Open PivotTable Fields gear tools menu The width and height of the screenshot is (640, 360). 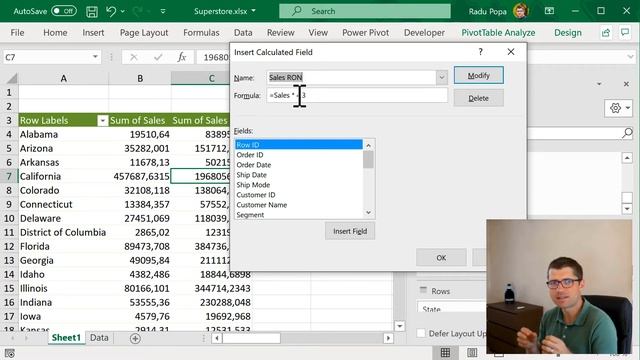[619, 108]
